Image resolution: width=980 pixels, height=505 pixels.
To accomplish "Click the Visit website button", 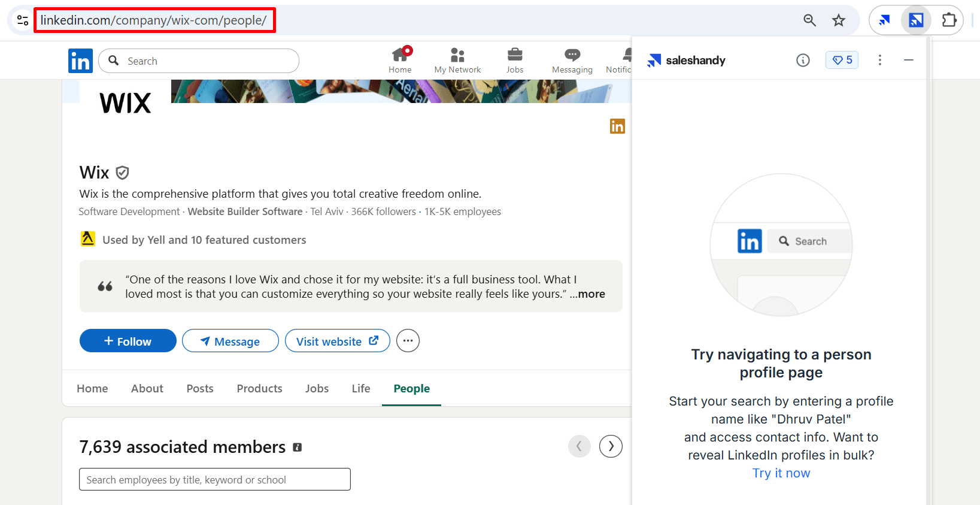I will [337, 341].
